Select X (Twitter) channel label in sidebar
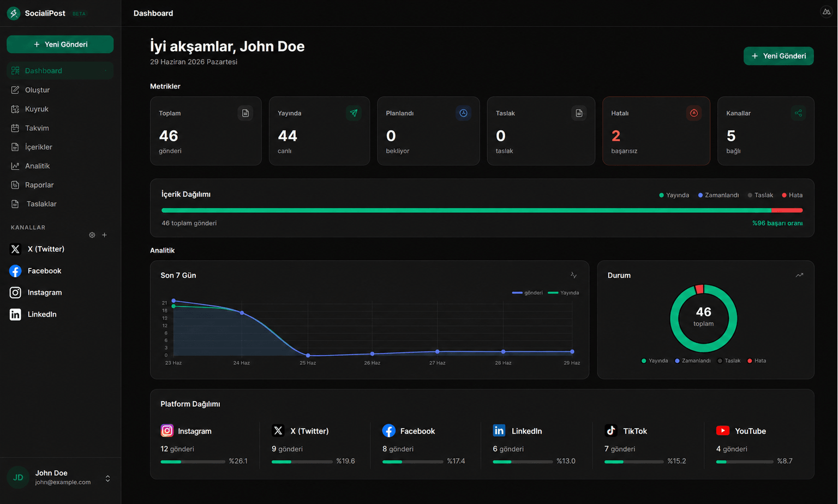This screenshot has width=838, height=504. [46, 249]
